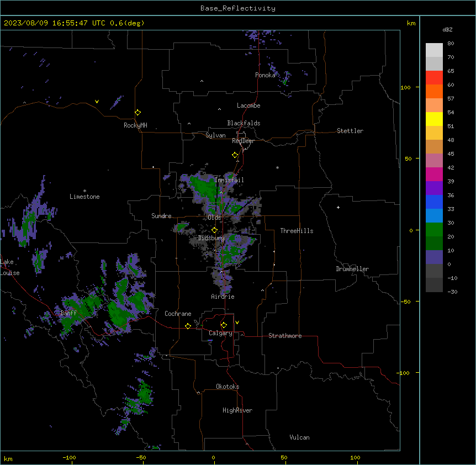Select the yellow diamond marker above the Didsbury label

pyautogui.click(x=214, y=230)
